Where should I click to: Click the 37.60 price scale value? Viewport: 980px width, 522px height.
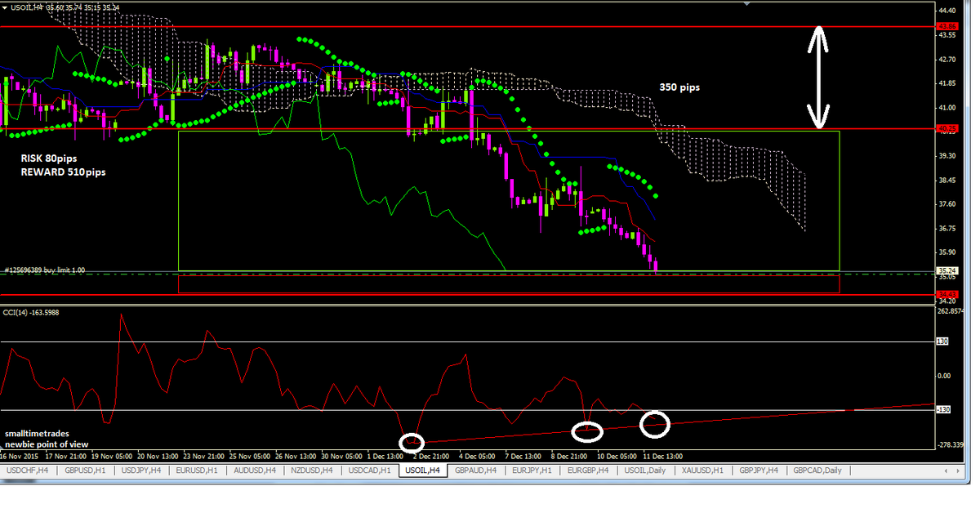click(947, 203)
